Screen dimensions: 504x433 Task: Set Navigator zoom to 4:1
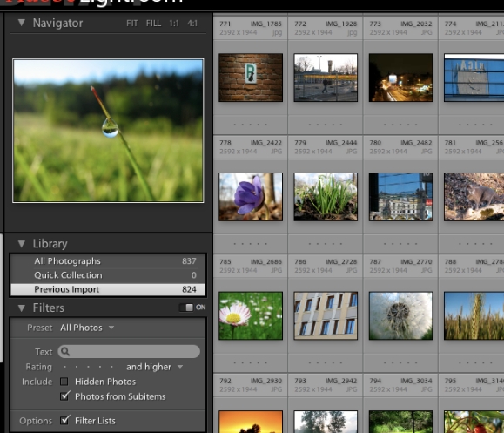click(x=192, y=24)
